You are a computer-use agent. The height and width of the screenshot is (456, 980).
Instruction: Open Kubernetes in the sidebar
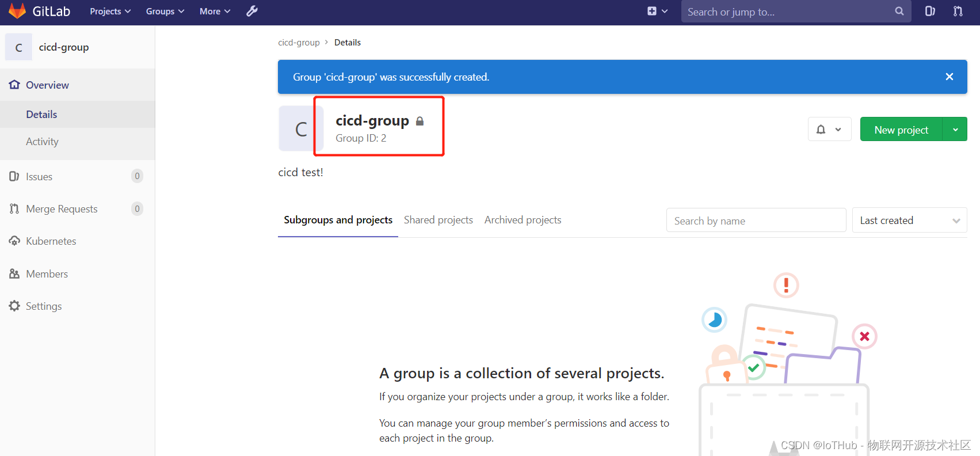coord(77,241)
